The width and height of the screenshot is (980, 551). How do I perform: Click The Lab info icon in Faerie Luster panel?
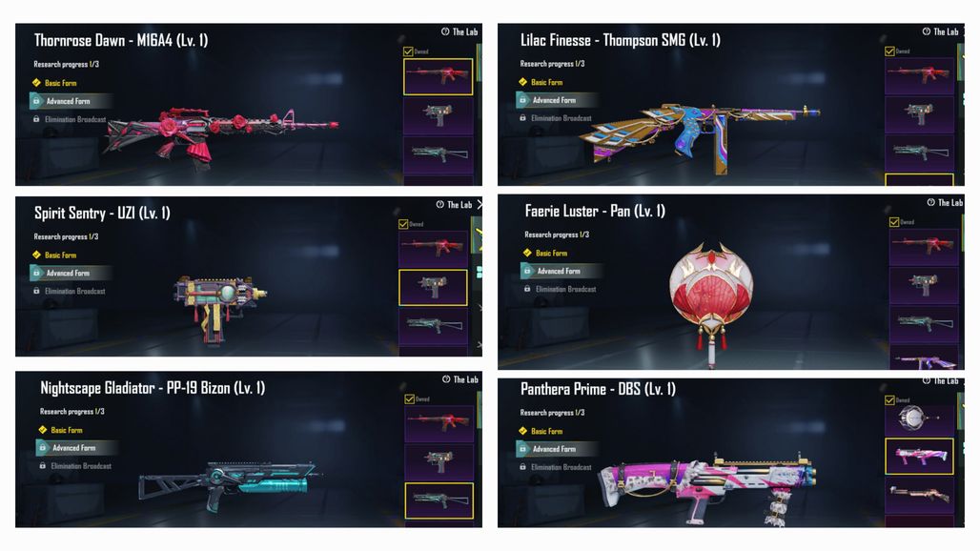[x=930, y=202]
